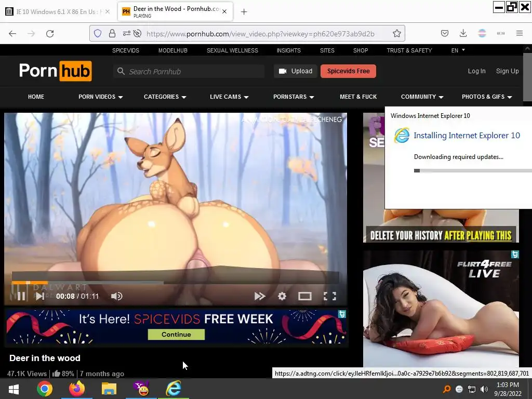
Task: Click the system tray volume speaker icon
Action: click(x=484, y=389)
